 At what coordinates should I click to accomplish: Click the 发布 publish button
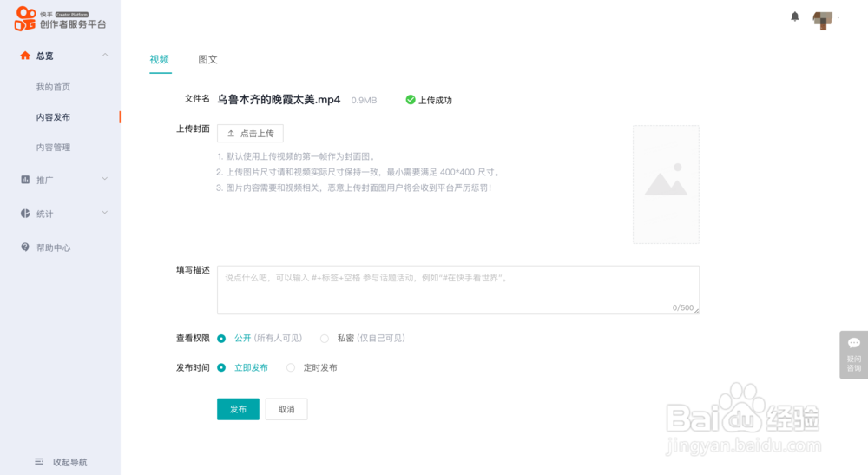point(238,409)
